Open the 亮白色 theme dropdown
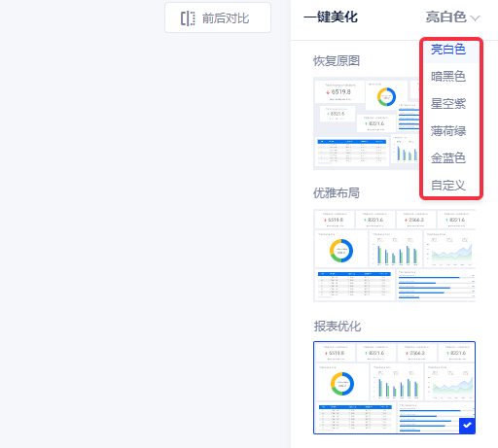The height and width of the screenshot is (448, 498). click(452, 17)
